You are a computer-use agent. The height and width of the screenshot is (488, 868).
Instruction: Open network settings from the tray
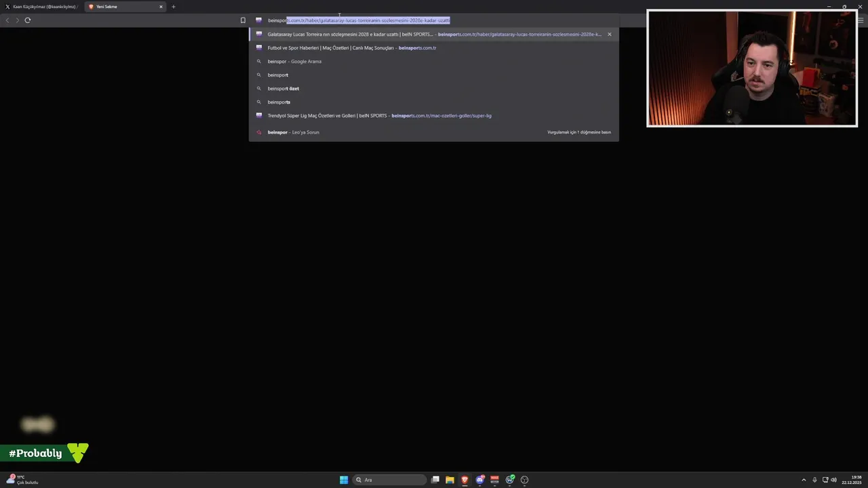(x=825, y=480)
